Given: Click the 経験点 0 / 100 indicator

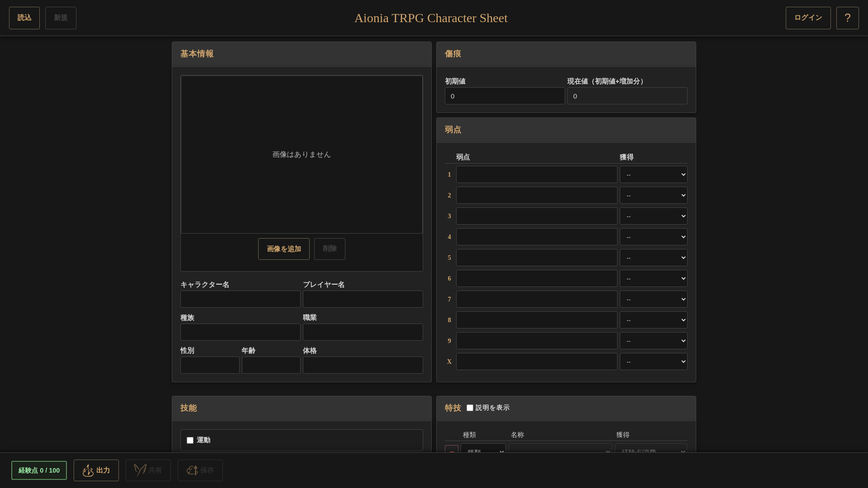Looking at the screenshot, I should coord(39,470).
